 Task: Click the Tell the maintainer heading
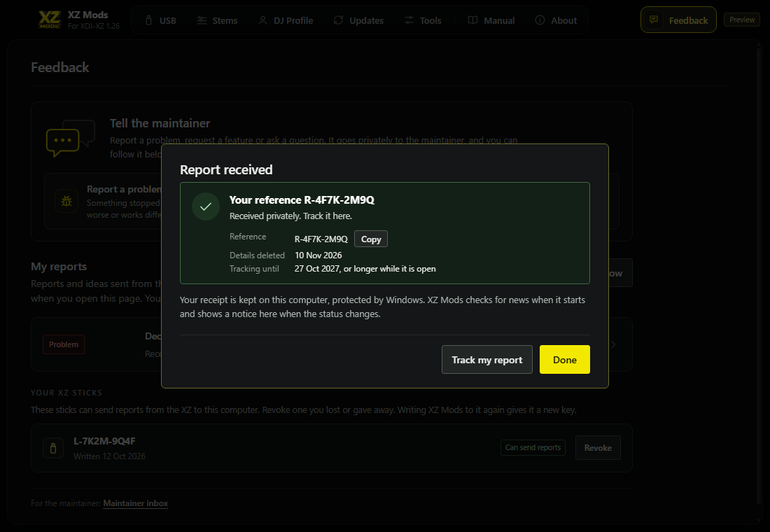[160, 123]
